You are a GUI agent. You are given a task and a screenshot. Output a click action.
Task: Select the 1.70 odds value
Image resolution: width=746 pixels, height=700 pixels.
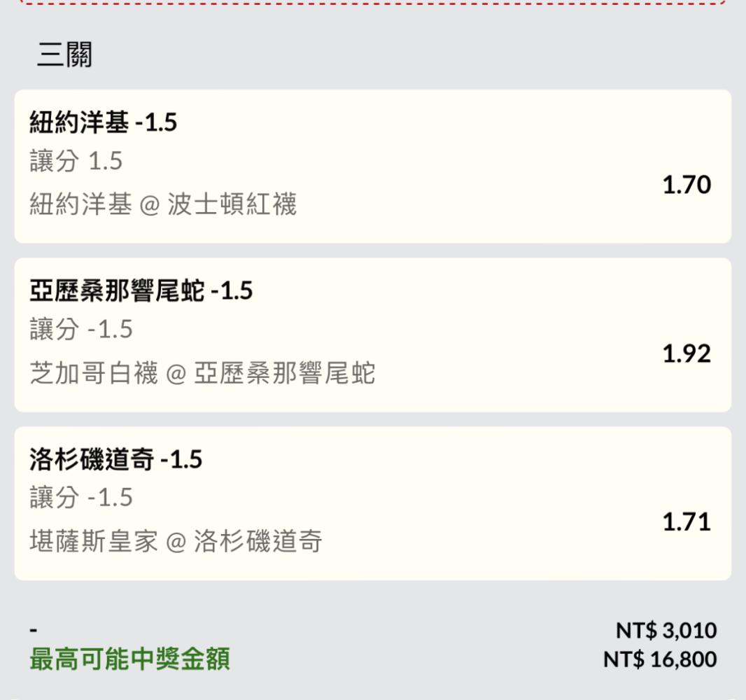click(x=687, y=185)
